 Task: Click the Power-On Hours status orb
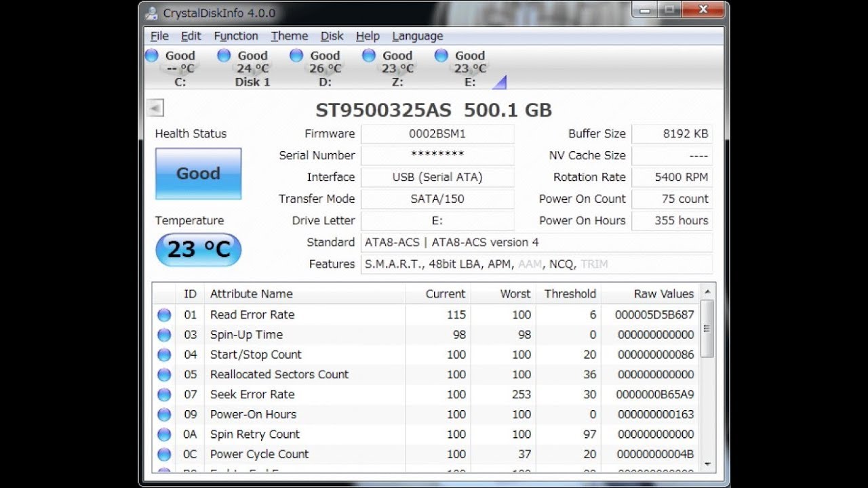click(164, 414)
